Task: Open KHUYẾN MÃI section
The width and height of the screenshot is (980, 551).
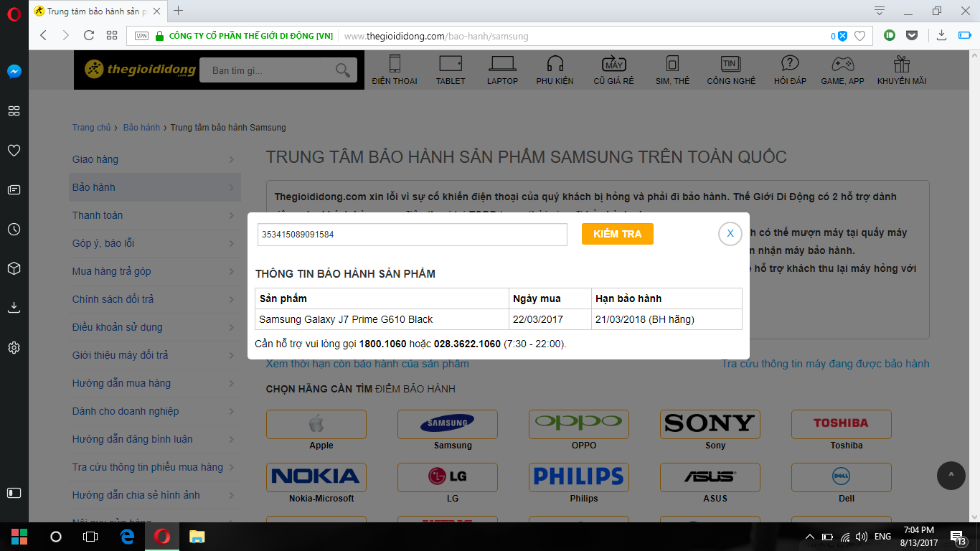Action: [902, 70]
